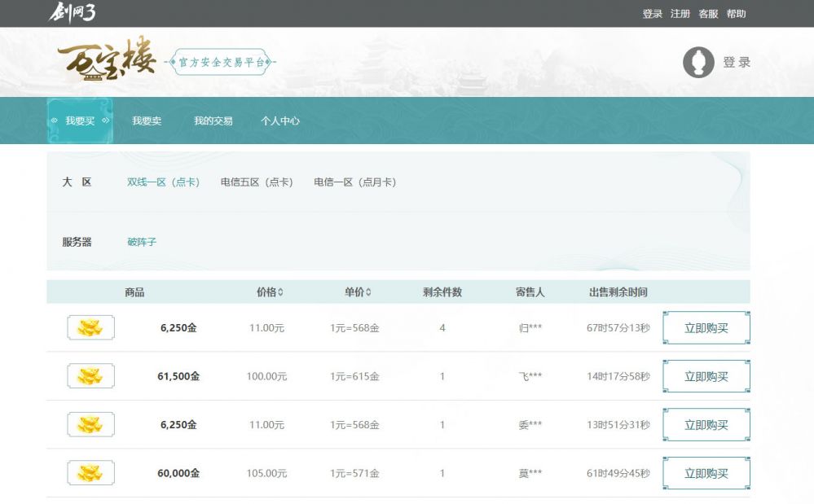Click the large 登录 text beside avatar

pos(737,62)
